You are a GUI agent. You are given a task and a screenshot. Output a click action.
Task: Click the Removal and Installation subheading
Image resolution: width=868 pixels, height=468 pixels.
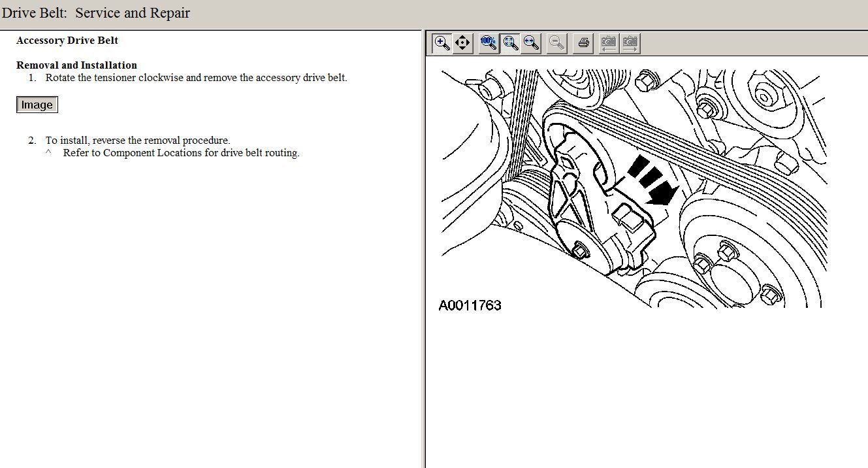(x=76, y=65)
